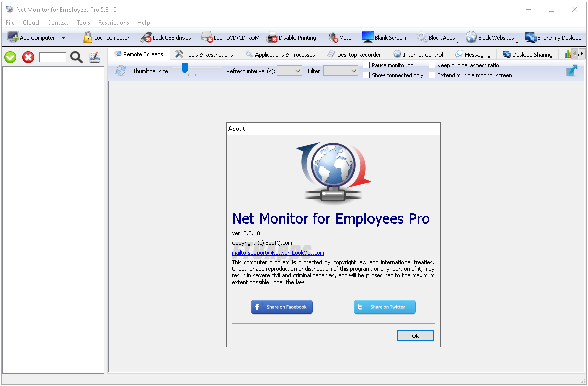Click the magnifying glass search icon

[x=77, y=57]
